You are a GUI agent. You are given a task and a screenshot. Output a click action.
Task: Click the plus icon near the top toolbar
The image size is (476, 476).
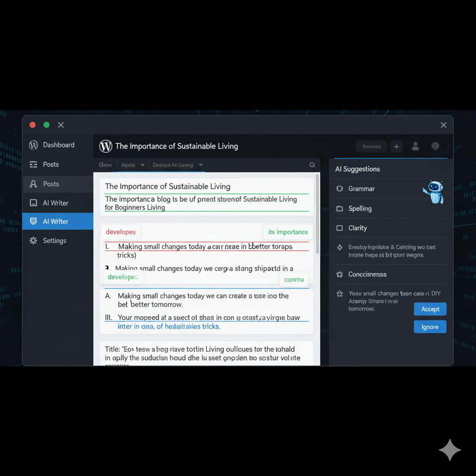(396, 146)
